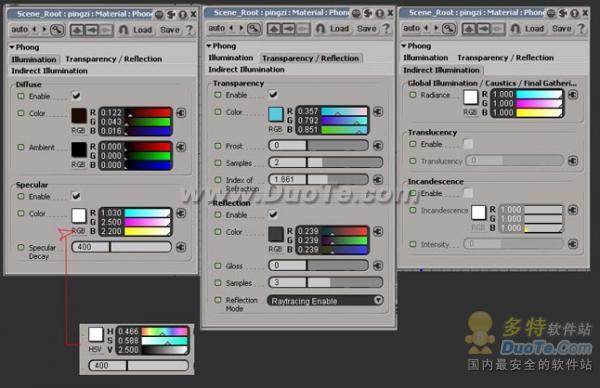
Task: Click the green animation dot beside Frost
Action: click(218, 146)
